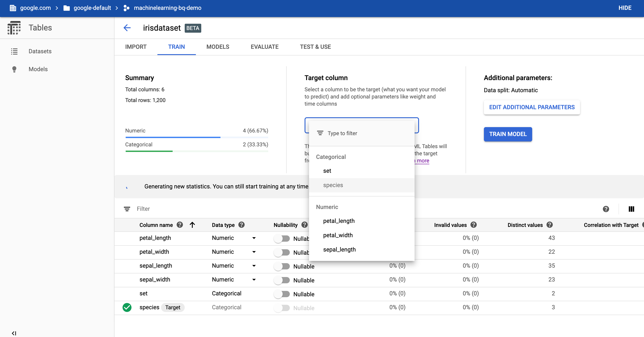Switch to the EVALUATE tab
The image size is (644, 337).
click(265, 47)
